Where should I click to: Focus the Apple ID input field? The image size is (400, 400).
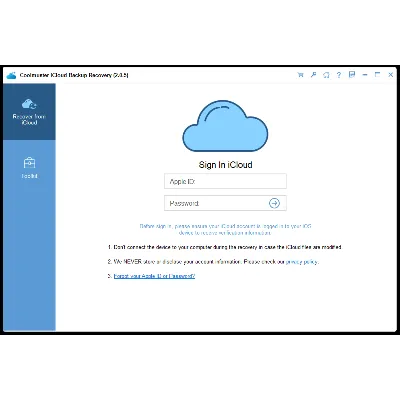tap(225, 181)
